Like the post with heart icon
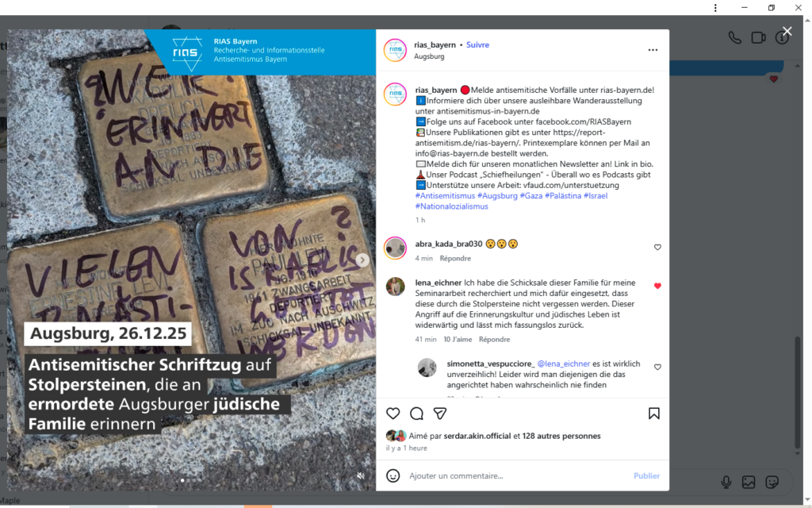 click(x=393, y=413)
